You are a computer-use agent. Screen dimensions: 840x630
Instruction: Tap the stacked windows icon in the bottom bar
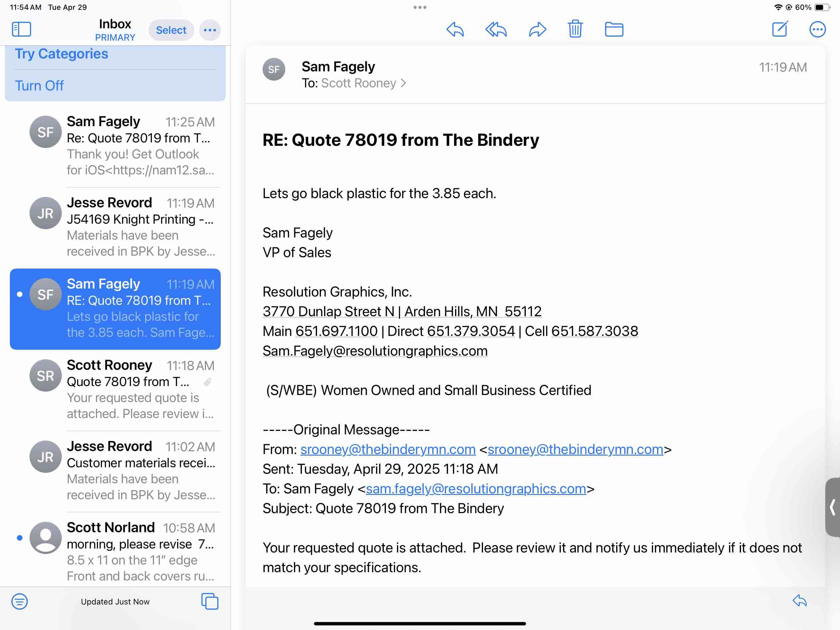tap(210, 601)
